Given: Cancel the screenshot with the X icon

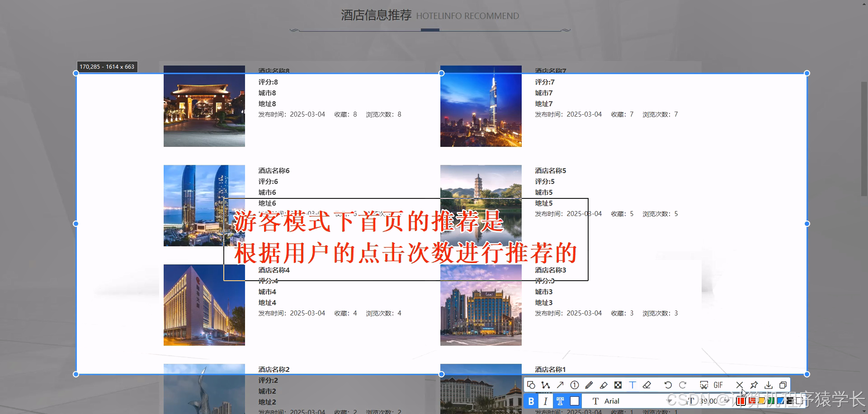Looking at the screenshot, I should (740, 385).
